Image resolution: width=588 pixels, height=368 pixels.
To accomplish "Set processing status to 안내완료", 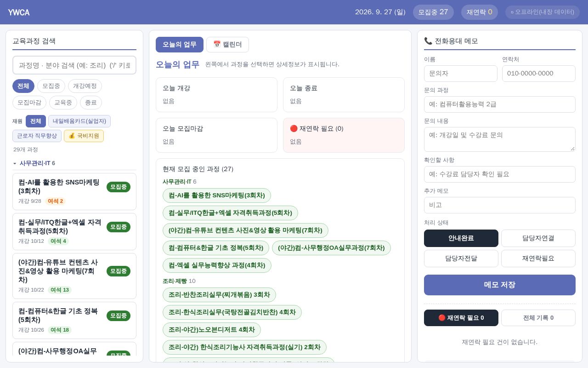I will click(x=461, y=238).
